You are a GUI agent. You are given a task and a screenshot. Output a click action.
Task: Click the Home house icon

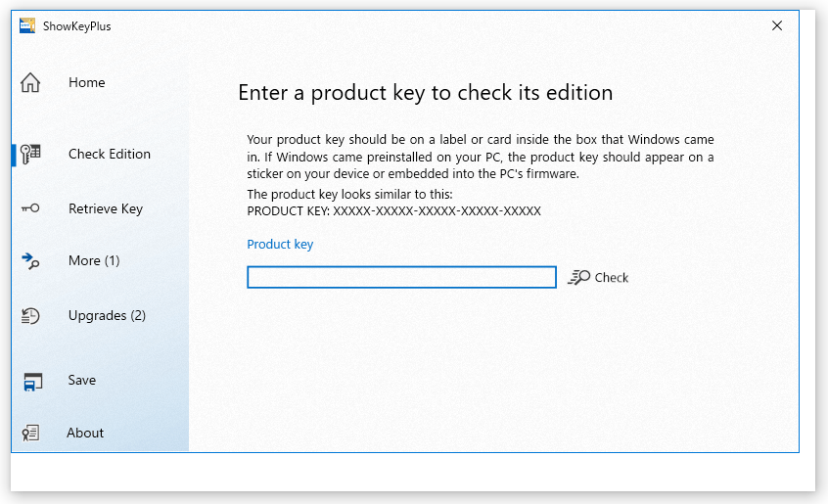click(x=30, y=82)
